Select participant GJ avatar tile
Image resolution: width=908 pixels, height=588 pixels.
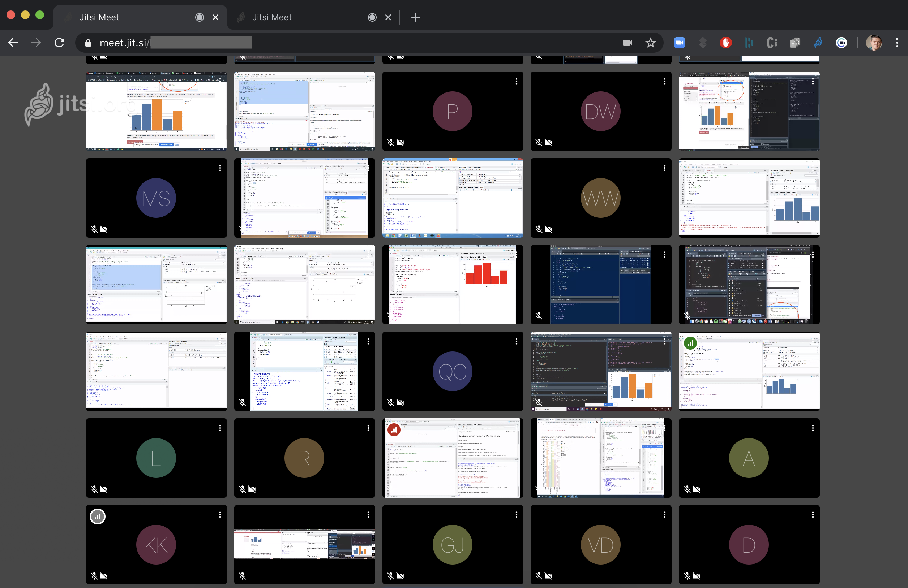pos(453,545)
